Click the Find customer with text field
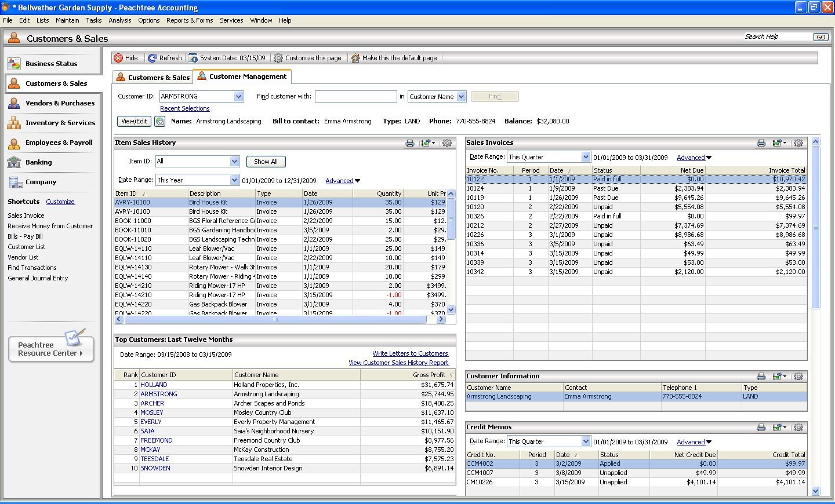This screenshot has width=835, height=504. point(355,97)
